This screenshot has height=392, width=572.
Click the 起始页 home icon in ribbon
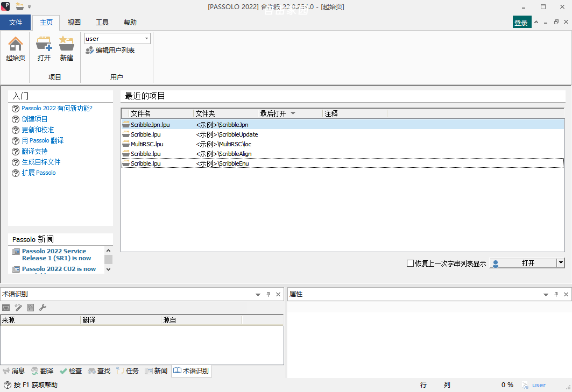coord(15,48)
